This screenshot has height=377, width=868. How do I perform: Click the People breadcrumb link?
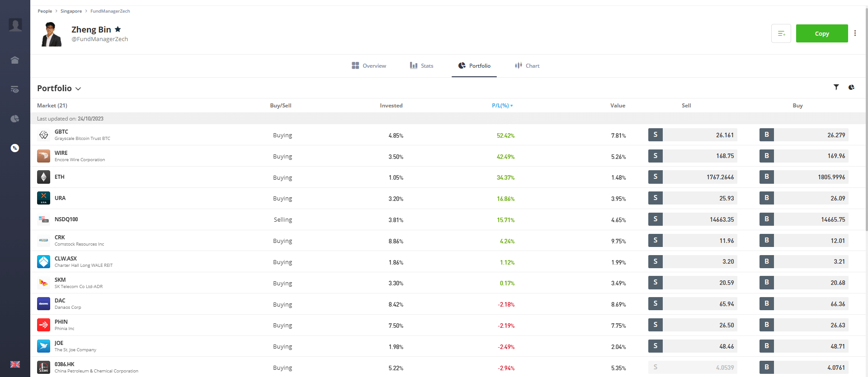pyautogui.click(x=45, y=11)
